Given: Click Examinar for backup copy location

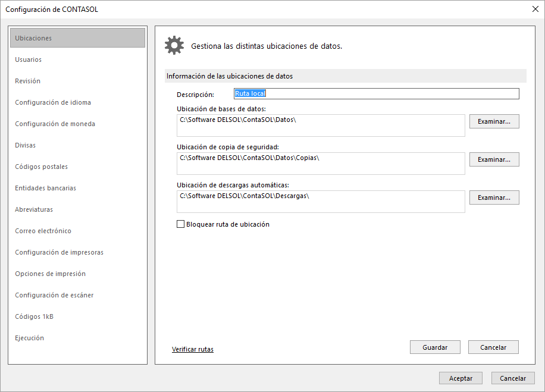Looking at the screenshot, I should [494, 159].
